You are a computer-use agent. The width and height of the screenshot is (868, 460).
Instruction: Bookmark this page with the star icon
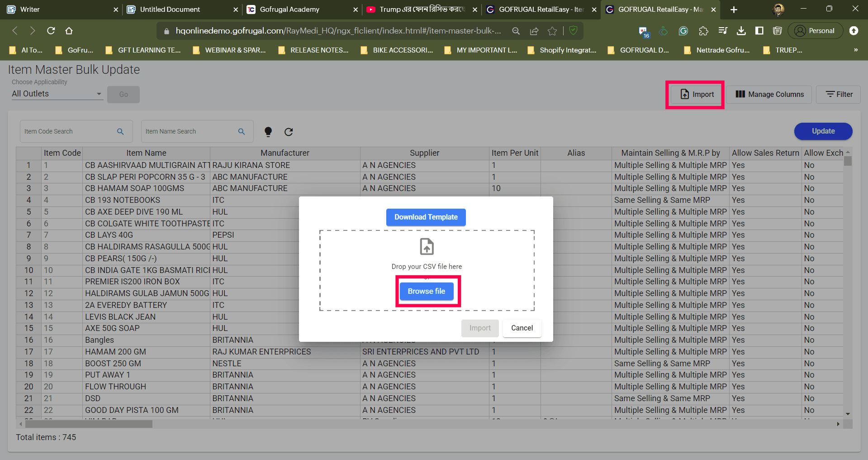click(552, 31)
